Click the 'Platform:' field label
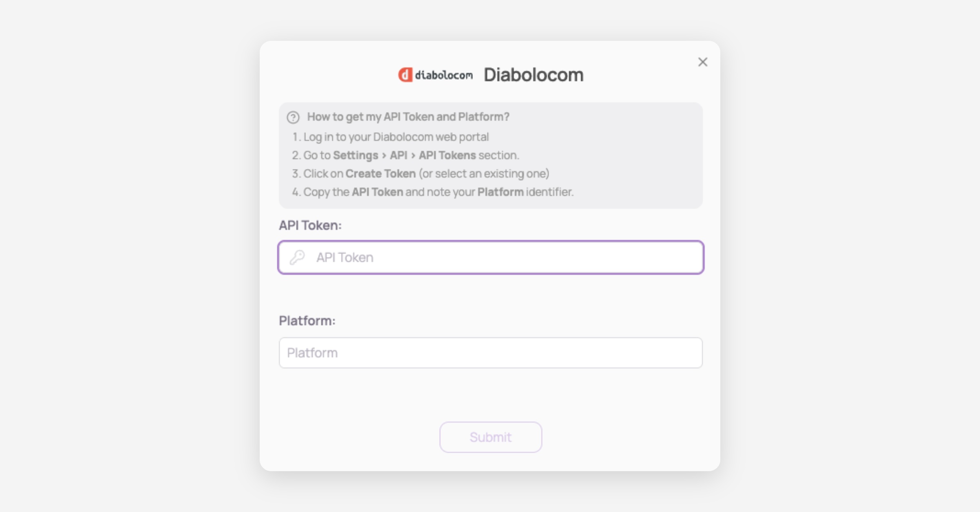Image resolution: width=980 pixels, height=512 pixels. click(307, 321)
